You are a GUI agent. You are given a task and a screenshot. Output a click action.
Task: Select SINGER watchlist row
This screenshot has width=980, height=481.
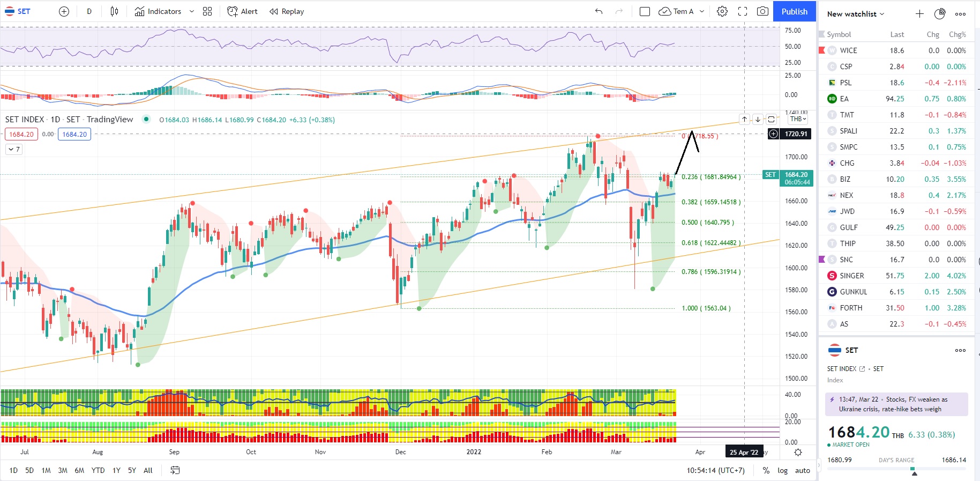[x=896, y=276]
